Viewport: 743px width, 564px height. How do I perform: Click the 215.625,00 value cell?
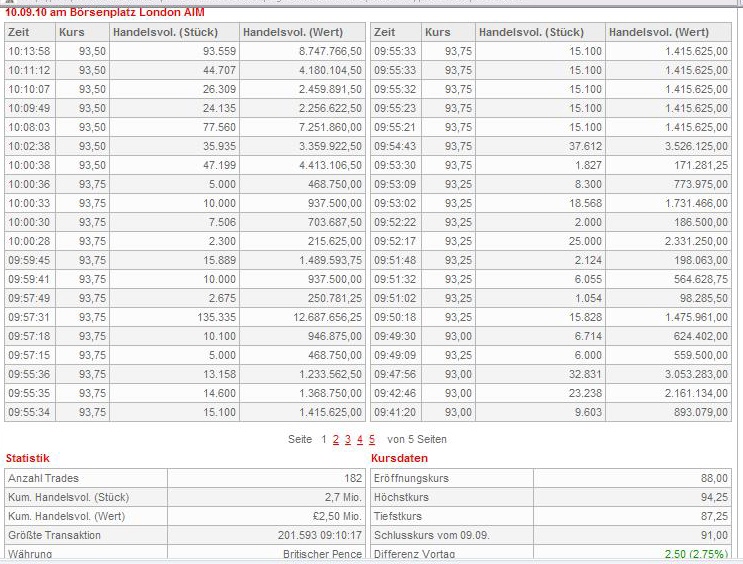[302, 241]
